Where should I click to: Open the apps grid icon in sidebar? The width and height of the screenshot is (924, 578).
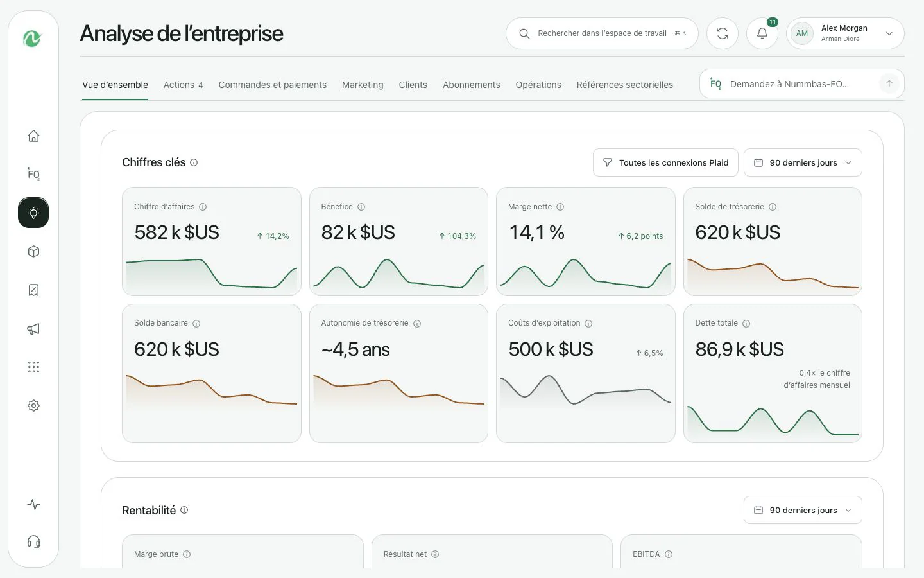tap(33, 367)
